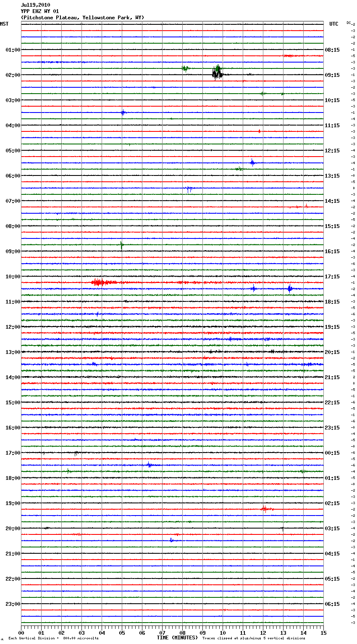The width and height of the screenshot is (357, 644).
Task: Select the 14:00 MST row label
Action: [13, 377]
